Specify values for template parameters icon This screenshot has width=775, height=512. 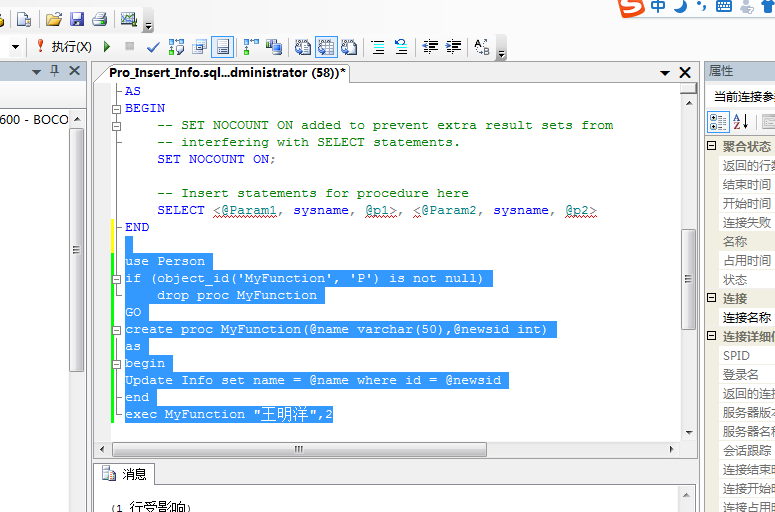click(482, 47)
